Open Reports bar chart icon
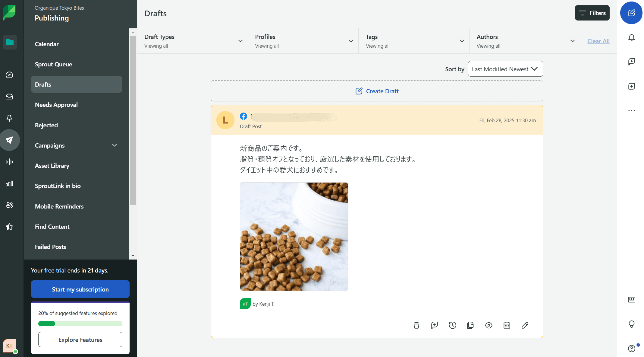 pyautogui.click(x=9, y=183)
